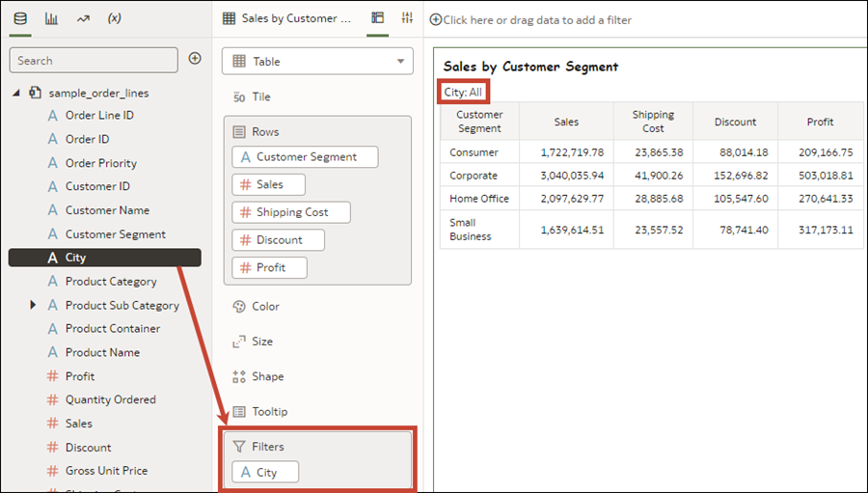The image size is (868, 493).
Task: Click into the Search field
Action: [x=94, y=60]
